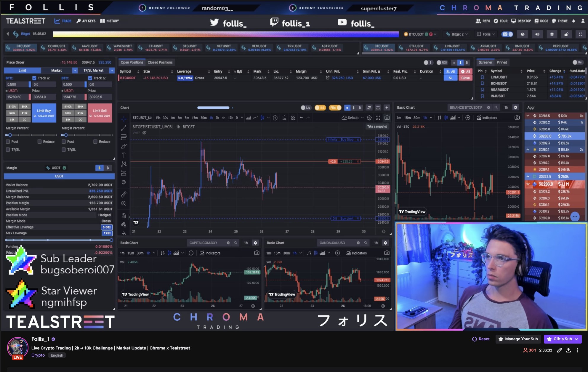
Task: Open settings gear in top bar
Action: 552,34
